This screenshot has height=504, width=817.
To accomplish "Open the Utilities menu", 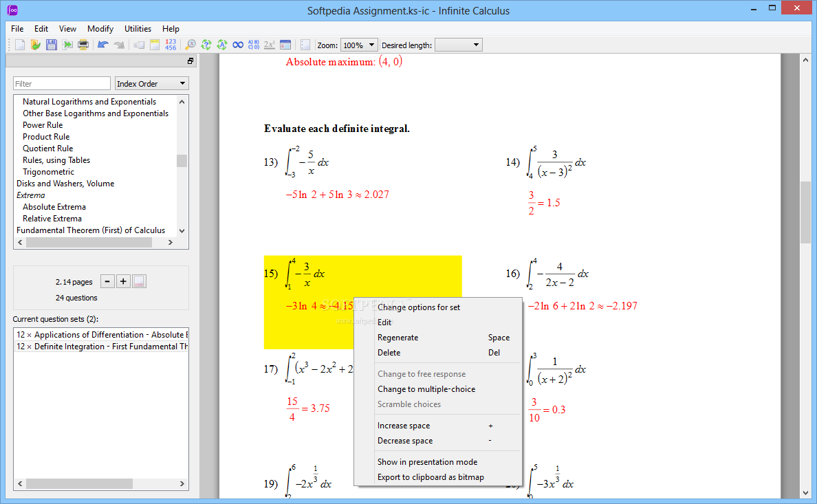I will 138,29.
